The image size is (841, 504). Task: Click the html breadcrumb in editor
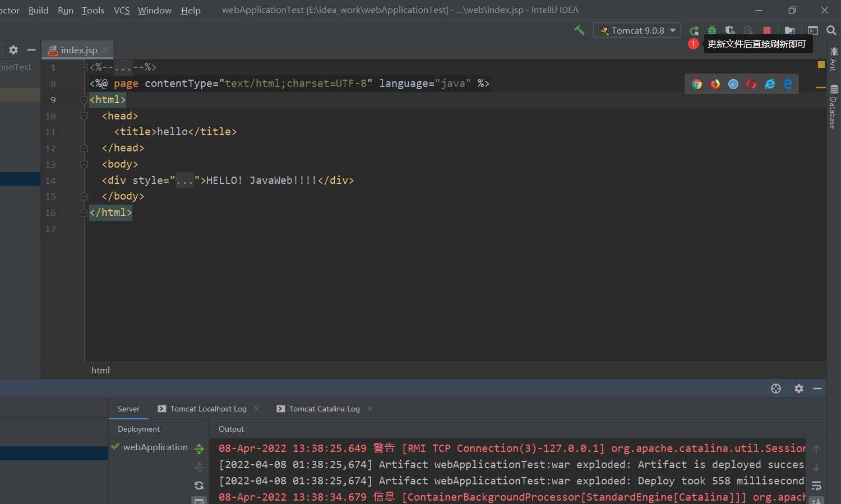point(100,370)
